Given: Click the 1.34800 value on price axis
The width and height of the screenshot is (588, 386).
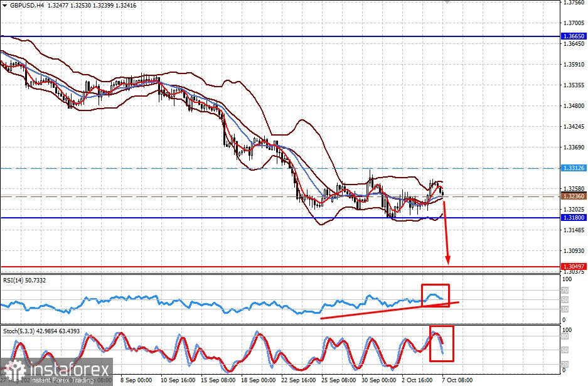Looking at the screenshot, I should [x=574, y=106].
